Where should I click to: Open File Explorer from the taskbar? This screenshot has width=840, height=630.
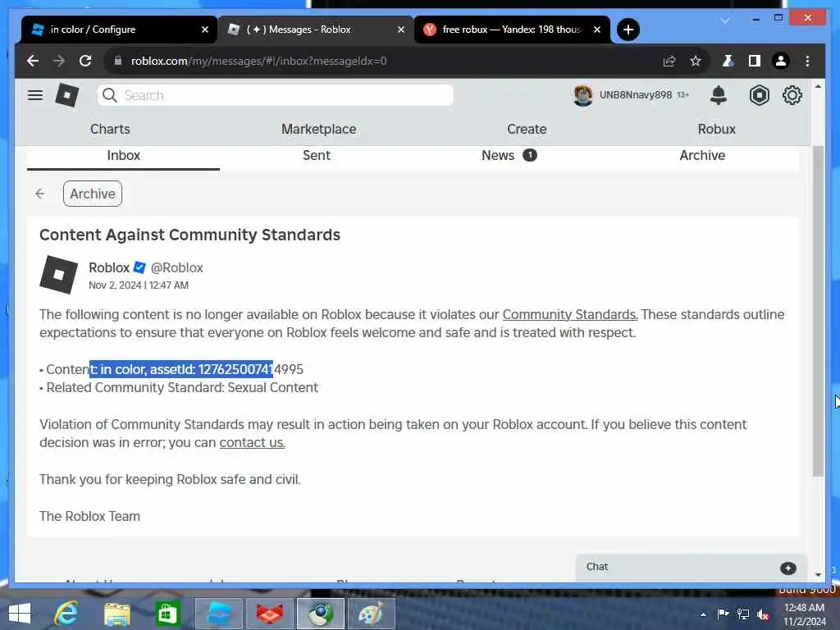[116, 614]
